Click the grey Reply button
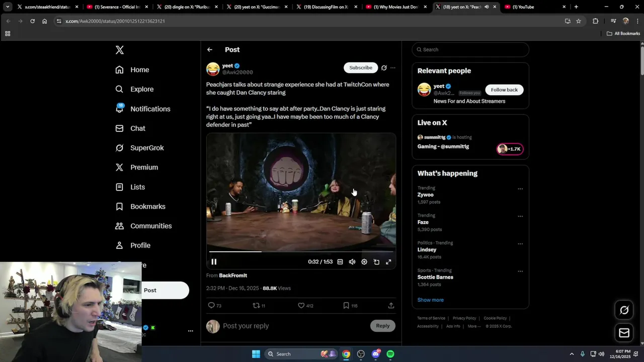The width and height of the screenshot is (644, 362). tap(383, 326)
